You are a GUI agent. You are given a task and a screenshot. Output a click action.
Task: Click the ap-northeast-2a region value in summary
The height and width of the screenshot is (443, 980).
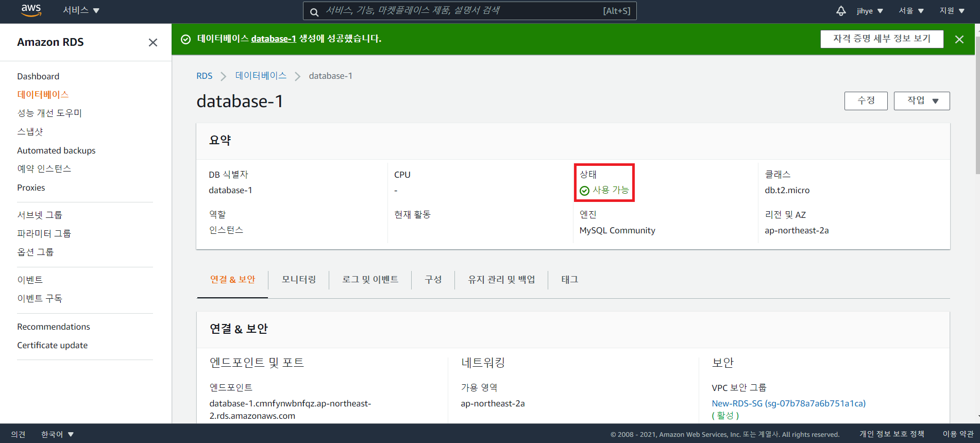pos(797,230)
